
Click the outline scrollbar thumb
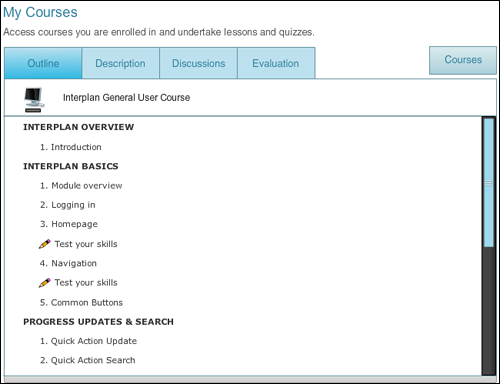coord(489,183)
